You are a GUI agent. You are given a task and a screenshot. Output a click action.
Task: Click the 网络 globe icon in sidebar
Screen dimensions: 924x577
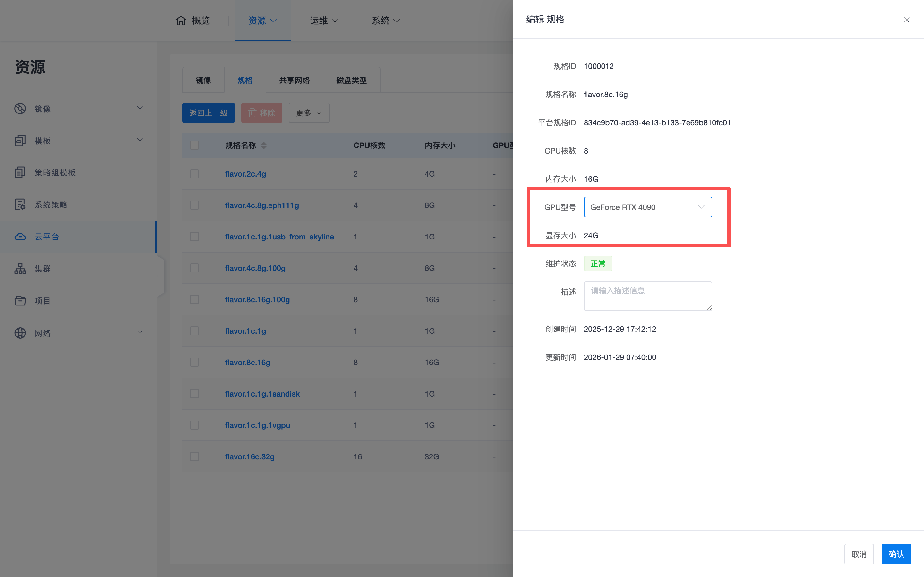(20, 333)
